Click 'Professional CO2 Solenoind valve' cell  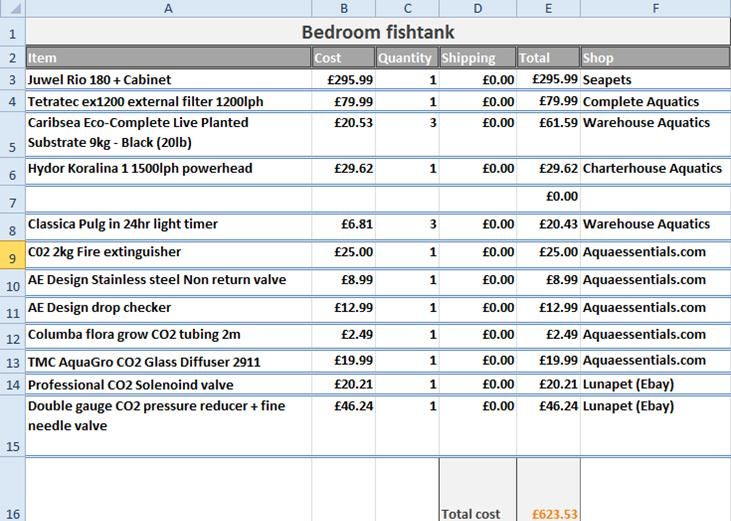click(x=168, y=385)
